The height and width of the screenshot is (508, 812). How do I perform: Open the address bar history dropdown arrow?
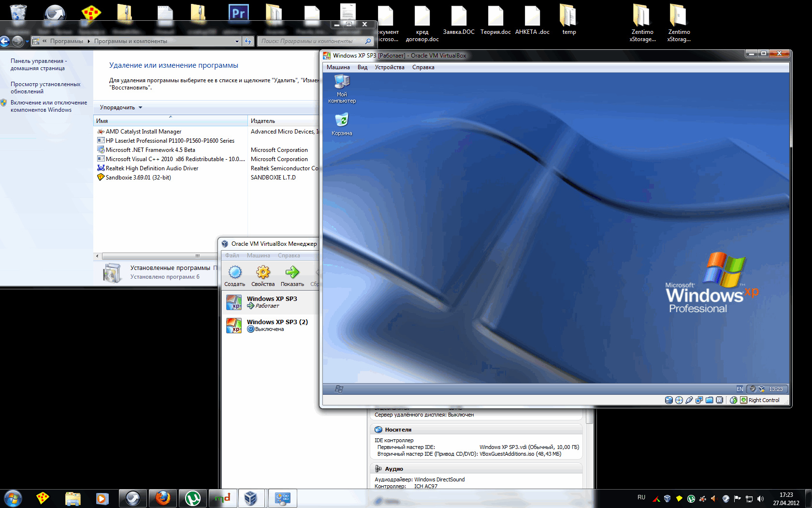pos(237,42)
